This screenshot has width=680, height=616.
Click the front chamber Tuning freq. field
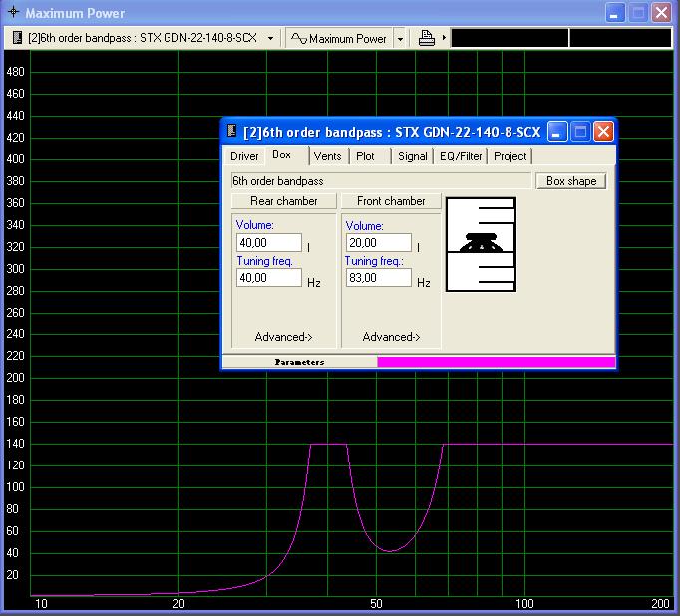377,278
